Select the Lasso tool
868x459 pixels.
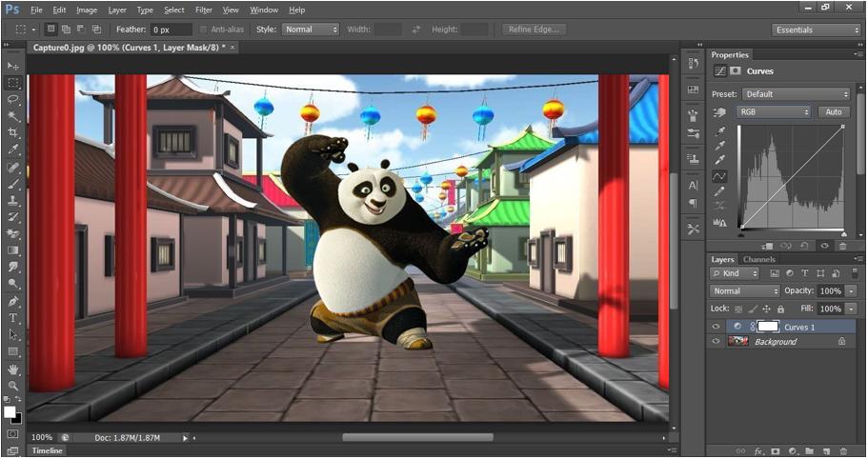(13, 100)
